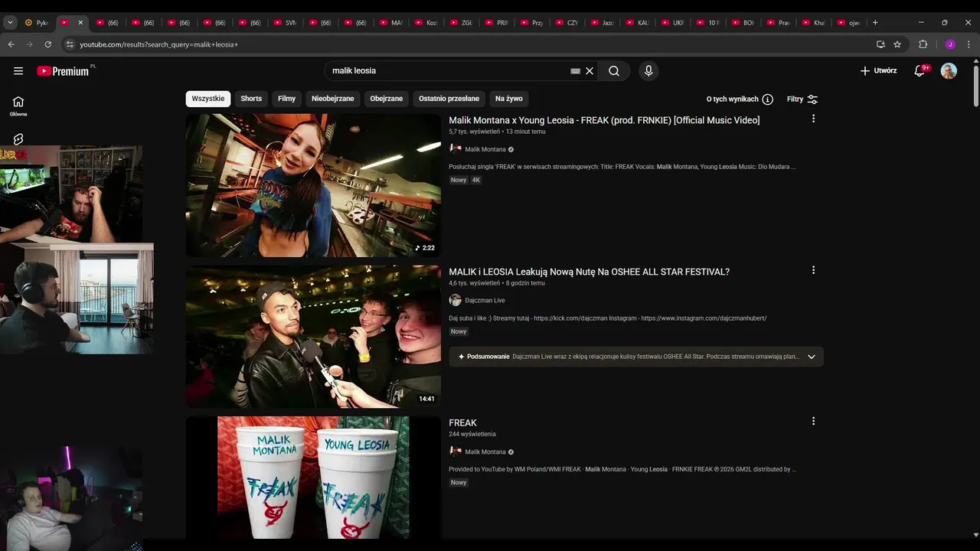Open Dajczman Live channel link

(485, 300)
